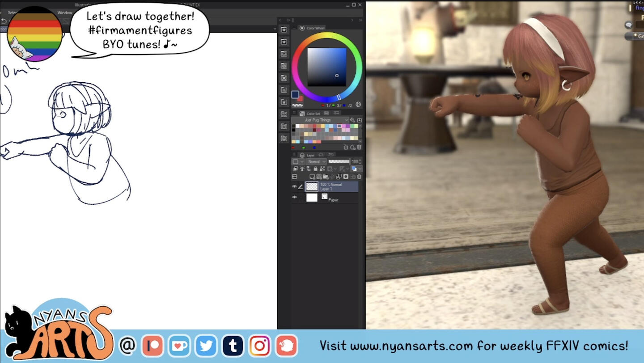Open the Normal blending mode dropdown
644x363 pixels.
[x=316, y=161]
